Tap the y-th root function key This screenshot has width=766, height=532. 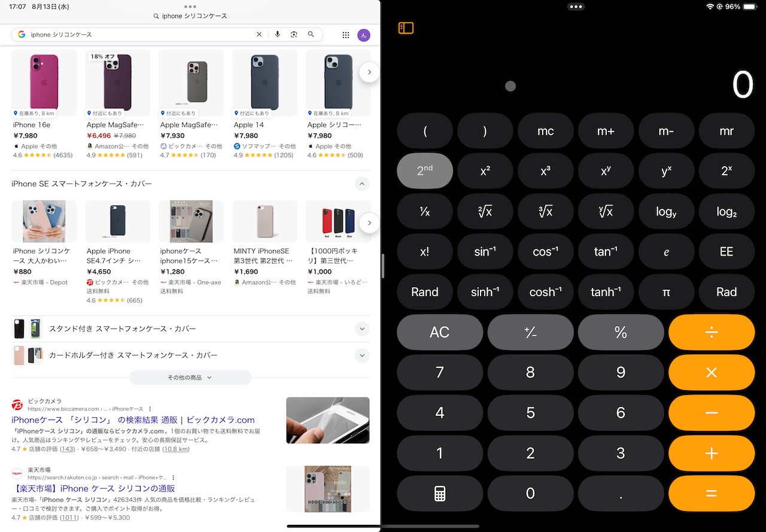[x=606, y=211]
